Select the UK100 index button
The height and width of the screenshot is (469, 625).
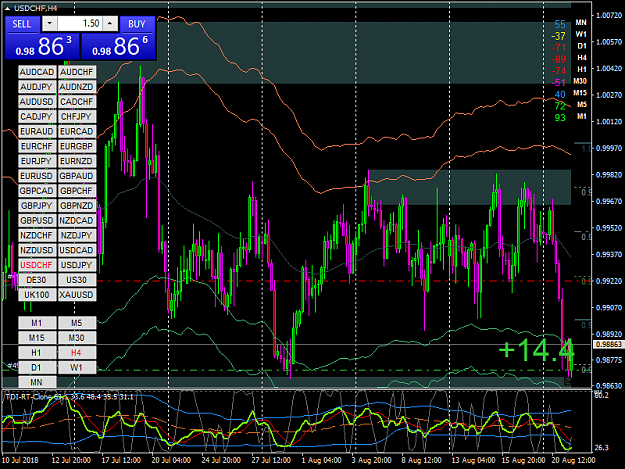(x=37, y=295)
